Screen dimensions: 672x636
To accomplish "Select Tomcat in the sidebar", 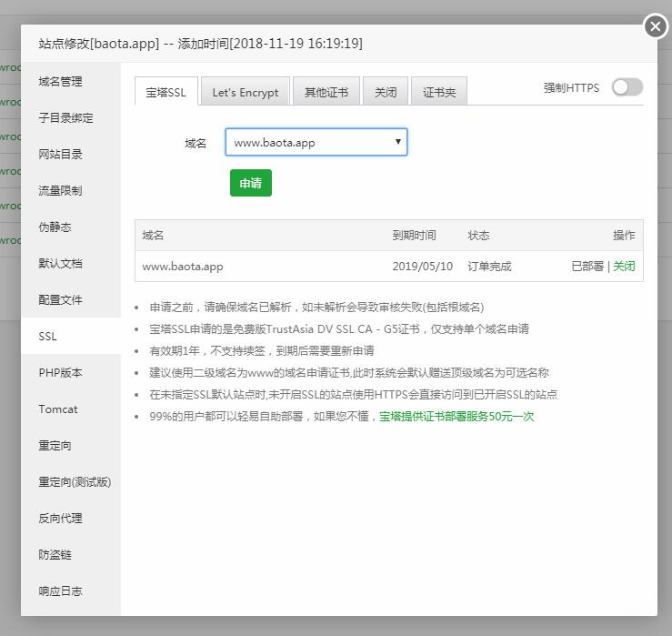I will (71, 409).
